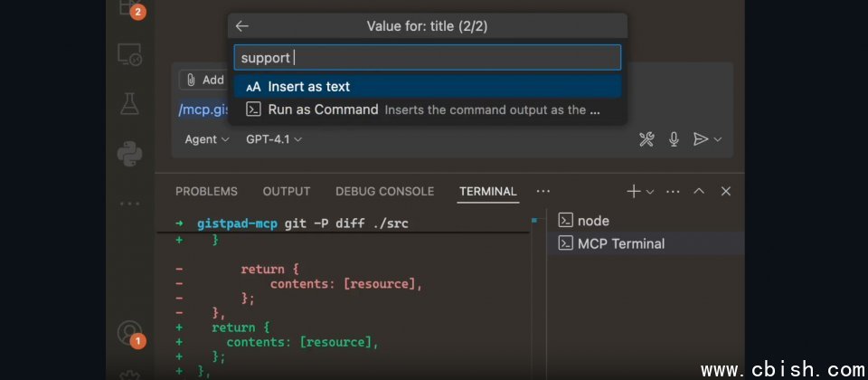Open the GPT-4.1 model picker
Image resolution: width=868 pixels, height=380 pixels.
click(x=274, y=139)
